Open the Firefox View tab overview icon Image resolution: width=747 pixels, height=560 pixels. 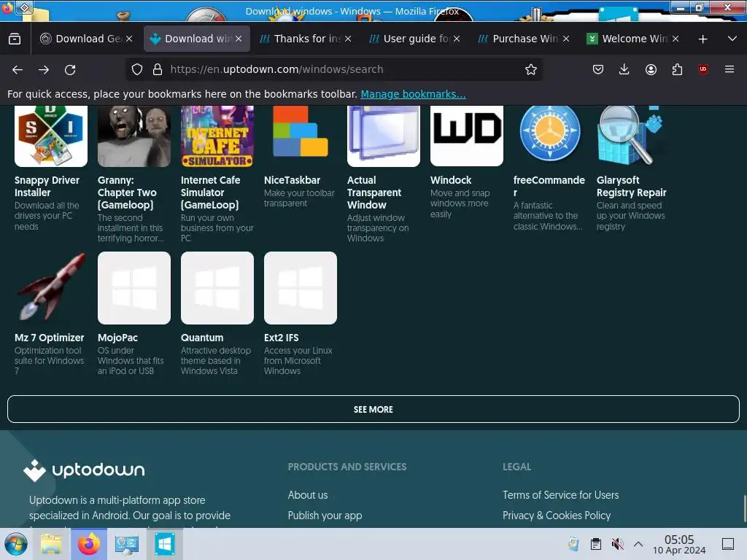pyautogui.click(x=15, y=39)
